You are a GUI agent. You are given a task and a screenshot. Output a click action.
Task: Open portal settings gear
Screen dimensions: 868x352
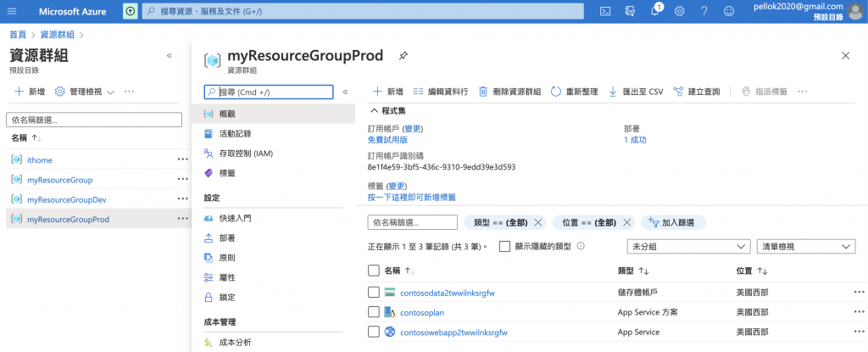(x=679, y=11)
